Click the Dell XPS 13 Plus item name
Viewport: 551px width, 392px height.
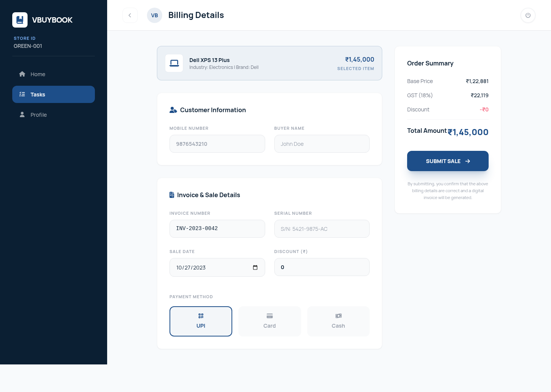pos(209,60)
